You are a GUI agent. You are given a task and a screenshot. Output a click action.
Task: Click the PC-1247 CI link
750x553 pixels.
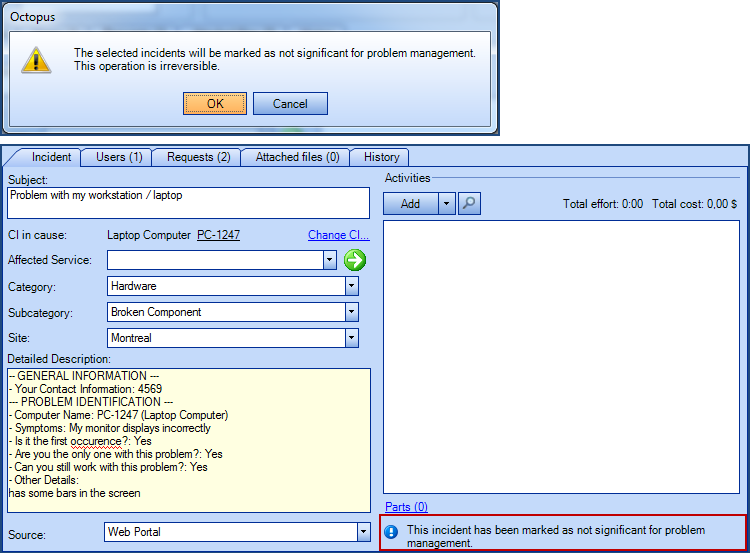coord(218,236)
